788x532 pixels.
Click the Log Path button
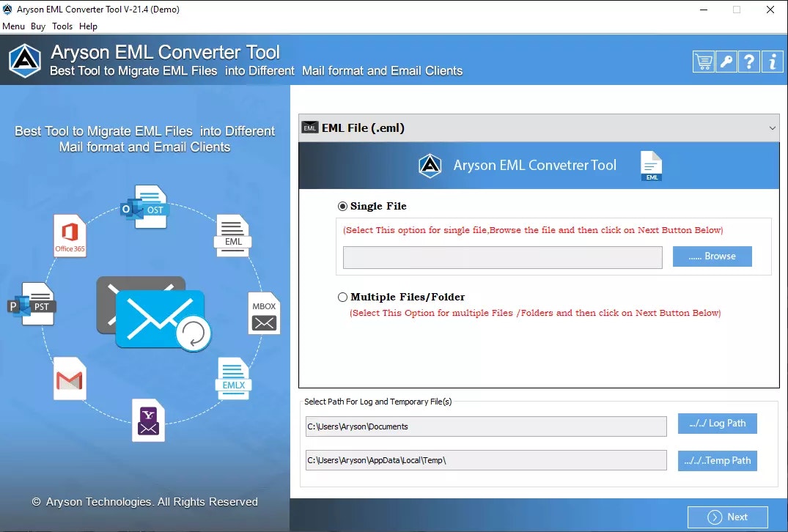(717, 424)
